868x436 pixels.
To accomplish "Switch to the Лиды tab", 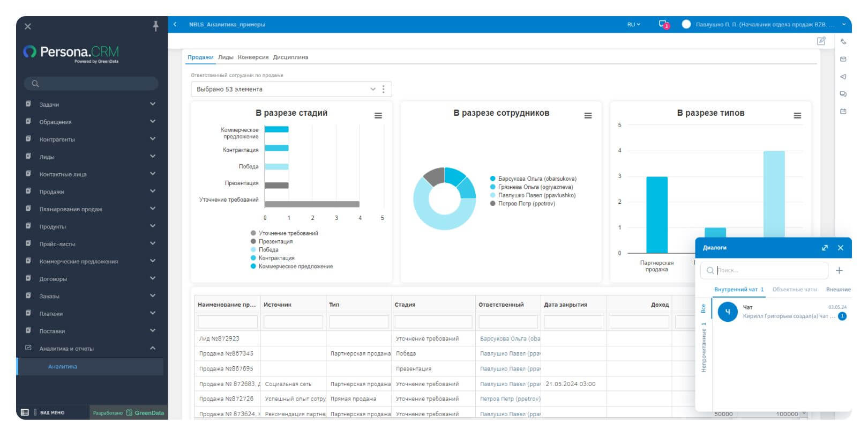I will [226, 57].
